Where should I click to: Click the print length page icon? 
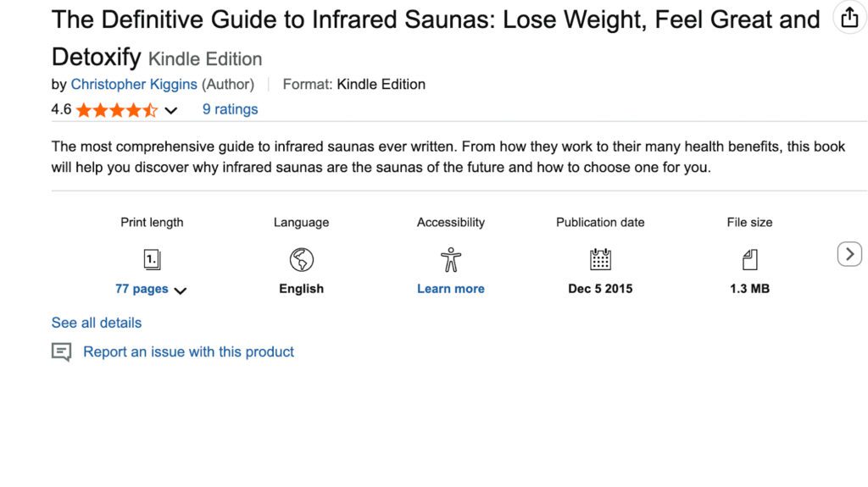point(152,259)
